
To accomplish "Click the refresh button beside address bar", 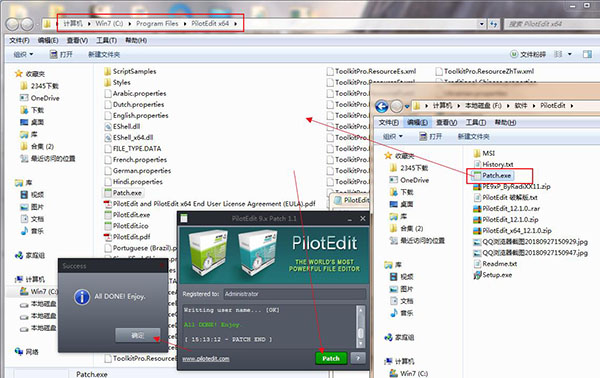I will (x=494, y=24).
